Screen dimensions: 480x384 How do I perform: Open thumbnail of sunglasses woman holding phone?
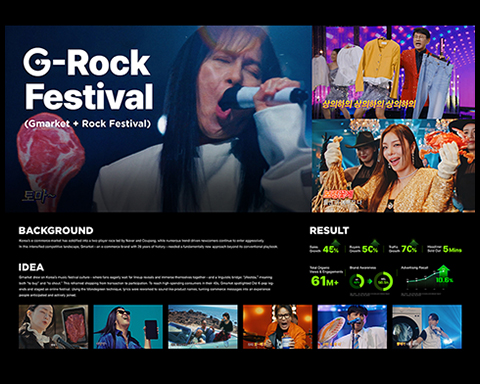pyautogui.click(x=128, y=327)
